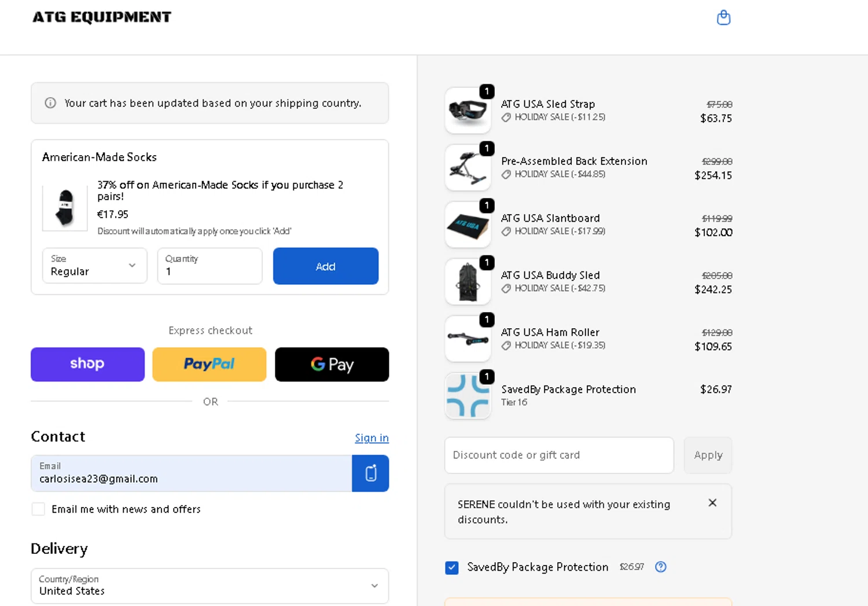Pay with PayPal express checkout
This screenshot has width=868, height=606.
coord(209,364)
